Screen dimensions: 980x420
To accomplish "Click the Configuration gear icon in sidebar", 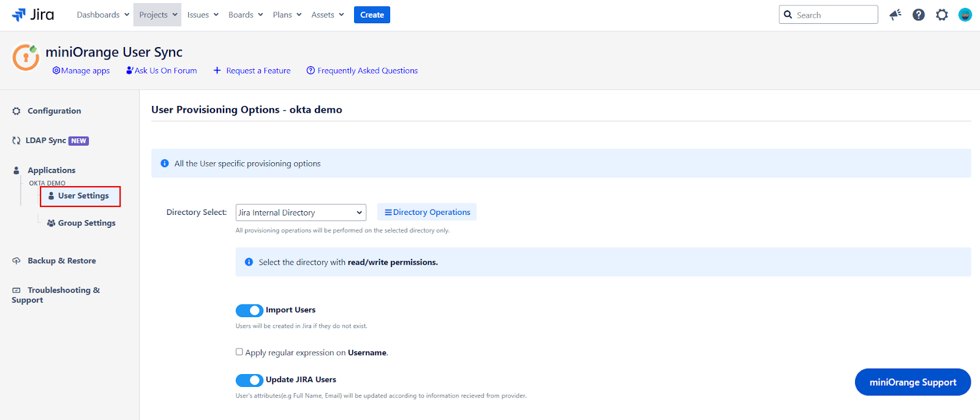I will [17, 111].
